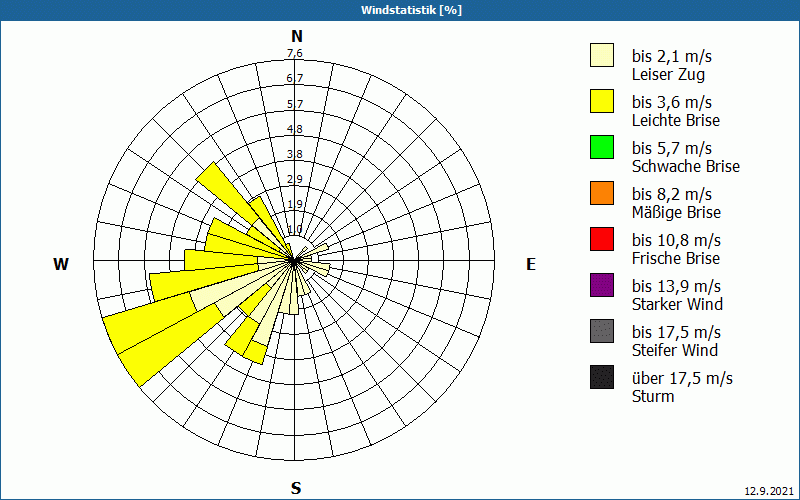Click the '1,9' ring scale label
The image size is (800, 500).
(294, 204)
